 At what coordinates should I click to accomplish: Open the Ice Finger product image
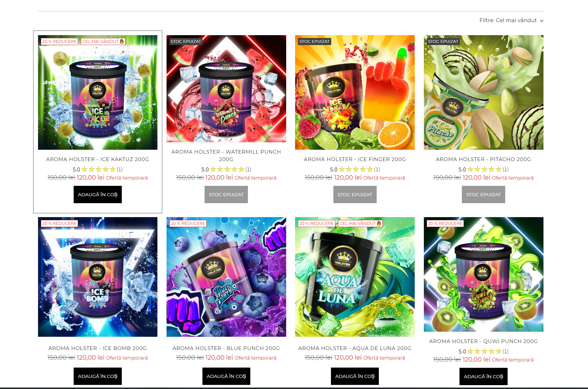[x=355, y=92]
